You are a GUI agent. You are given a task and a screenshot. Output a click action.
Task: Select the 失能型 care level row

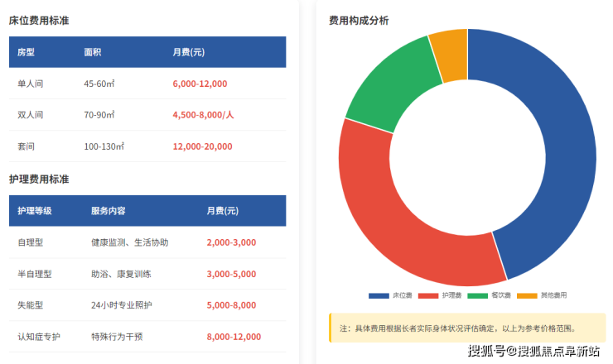click(147, 305)
